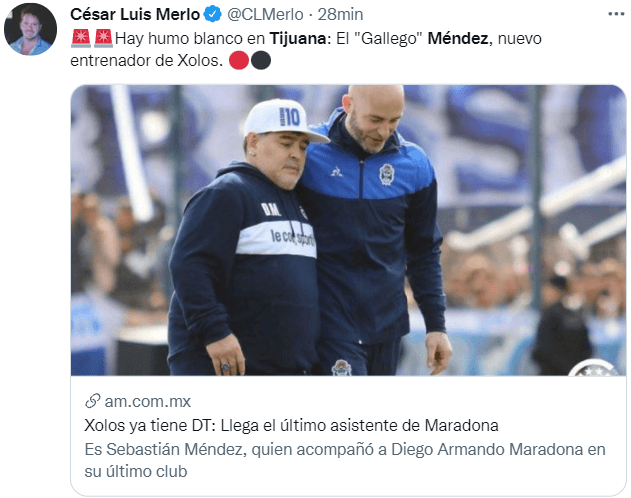Click the bold word Méndez in tweet

[x=458, y=38]
